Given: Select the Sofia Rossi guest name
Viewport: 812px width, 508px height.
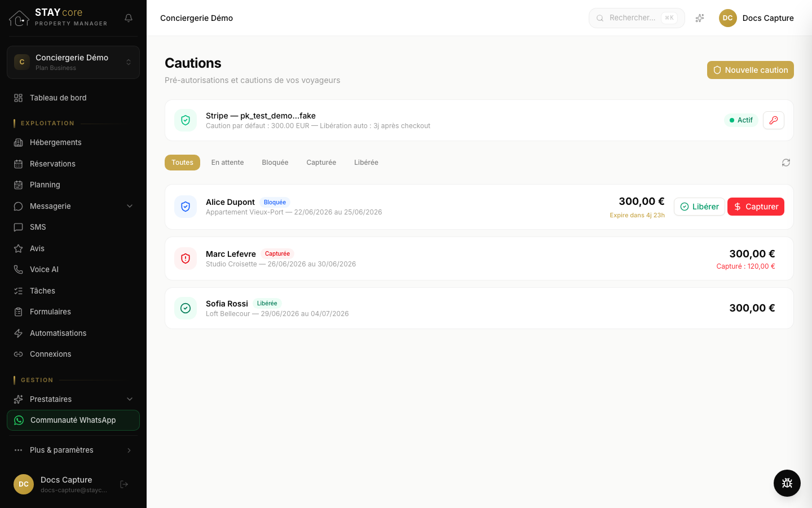Looking at the screenshot, I should [x=227, y=304].
